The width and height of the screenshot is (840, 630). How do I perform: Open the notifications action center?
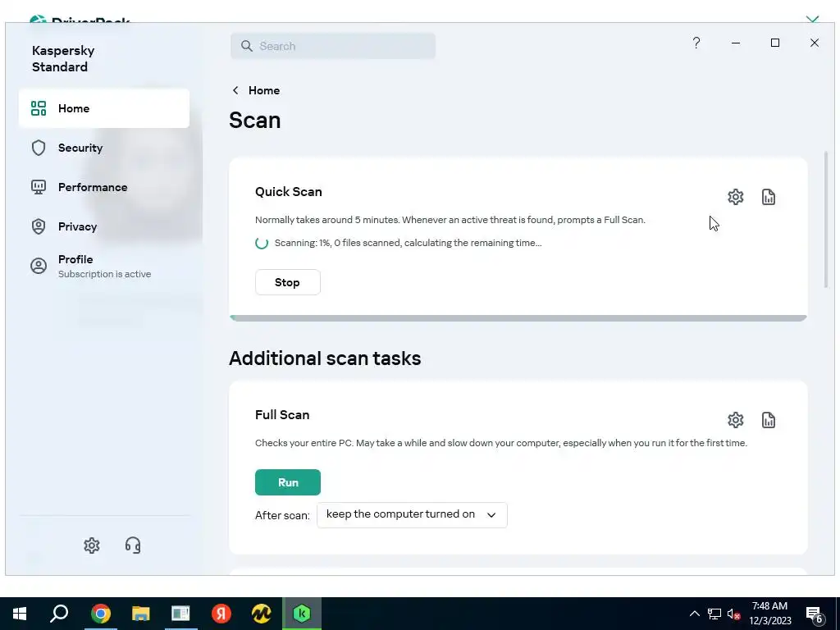click(x=815, y=614)
